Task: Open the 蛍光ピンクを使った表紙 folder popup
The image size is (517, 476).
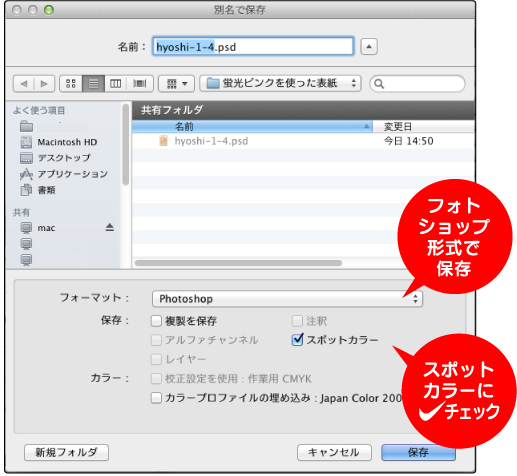Action: click(x=280, y=83)
